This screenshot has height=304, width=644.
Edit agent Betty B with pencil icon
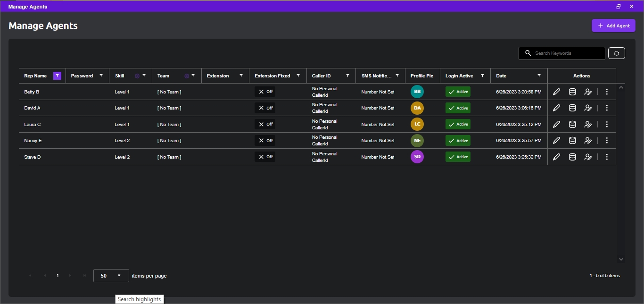556,92
